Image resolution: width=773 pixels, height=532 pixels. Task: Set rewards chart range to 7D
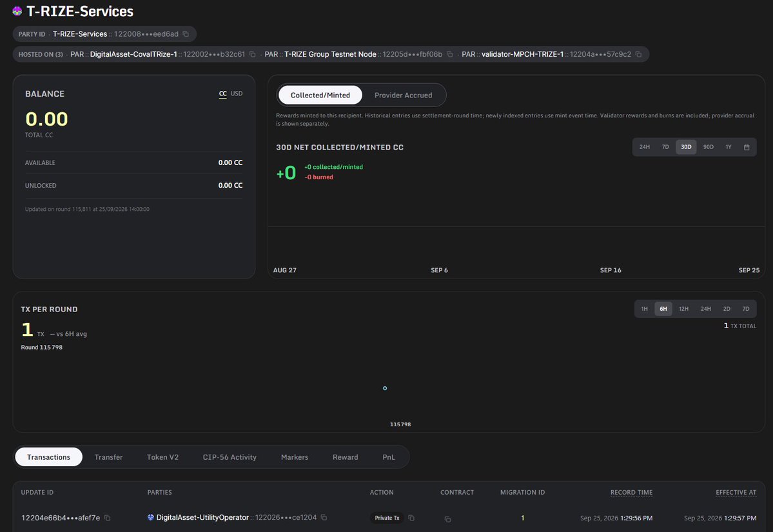(x=665, y=147)
